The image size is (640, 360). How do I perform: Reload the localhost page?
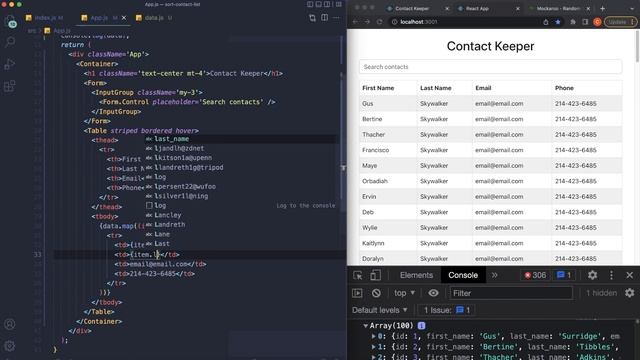click(x=380, y=22)
